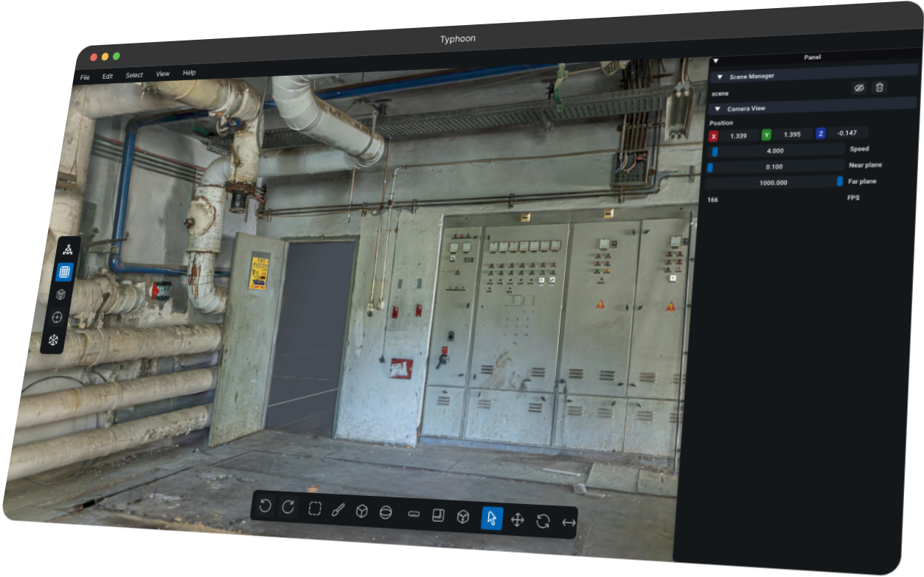Choose the move (four-arrow) tool
Image resolution: width=924 pixels, height=577 pixels.
point(518,520)
